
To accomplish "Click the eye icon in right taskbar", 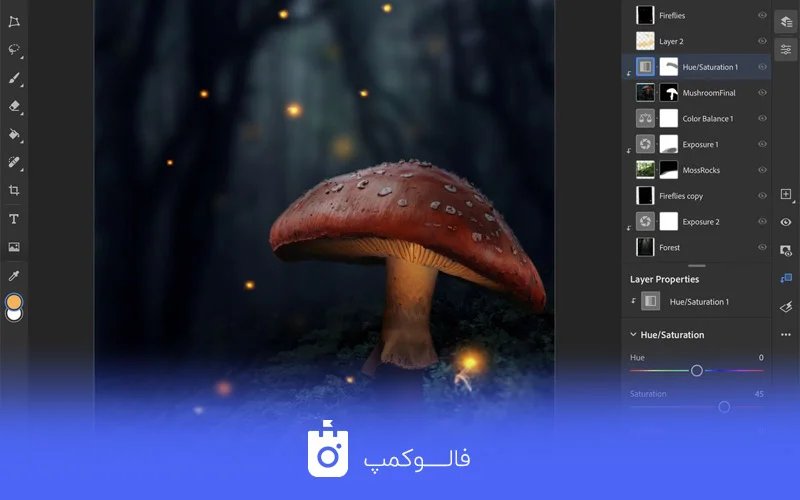I will click(x=786, y=222).
